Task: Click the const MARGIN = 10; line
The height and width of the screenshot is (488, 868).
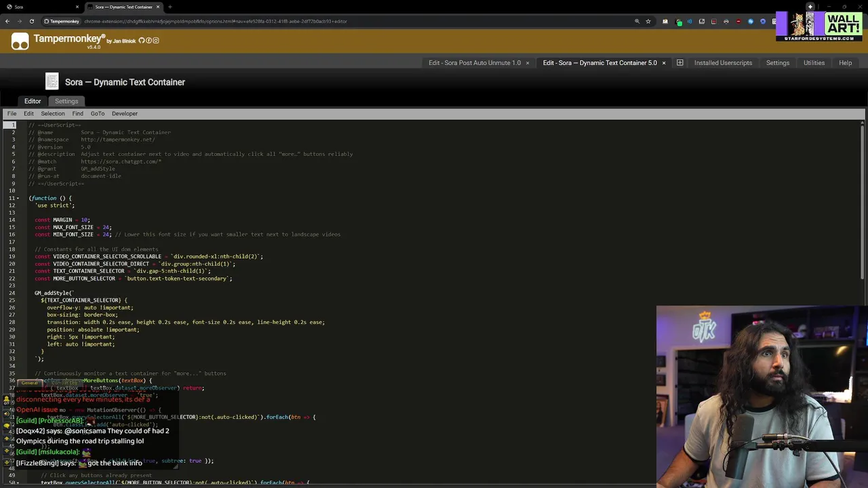Action: point(62,220)
